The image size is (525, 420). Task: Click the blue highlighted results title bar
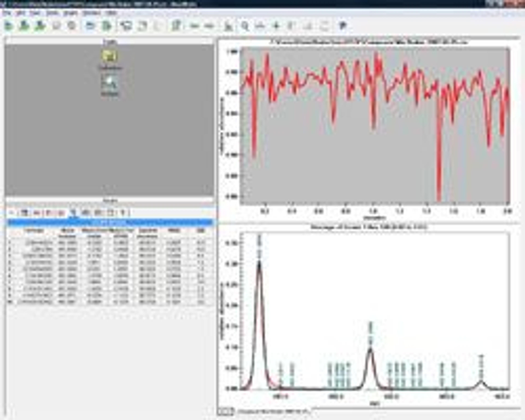click(110, 222)
